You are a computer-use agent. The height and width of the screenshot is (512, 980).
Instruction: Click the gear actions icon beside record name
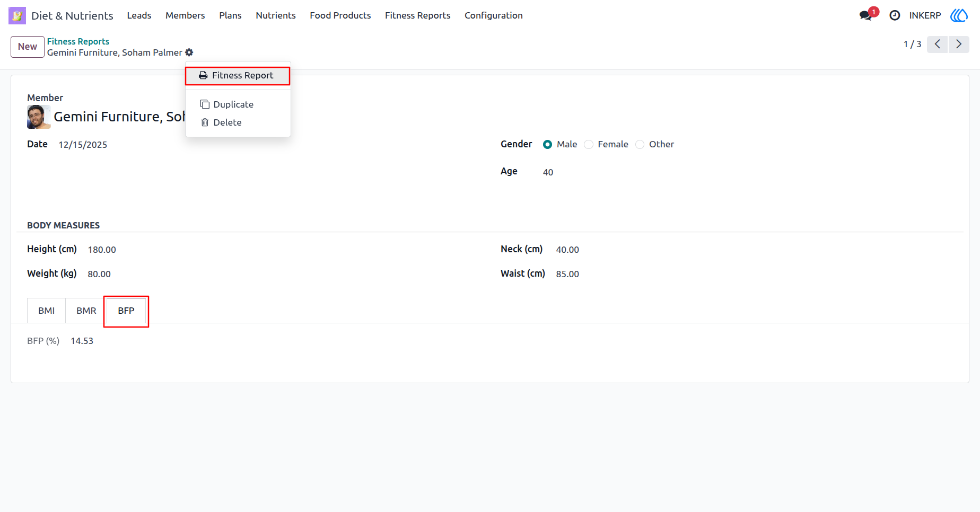(x=189, y=52)
